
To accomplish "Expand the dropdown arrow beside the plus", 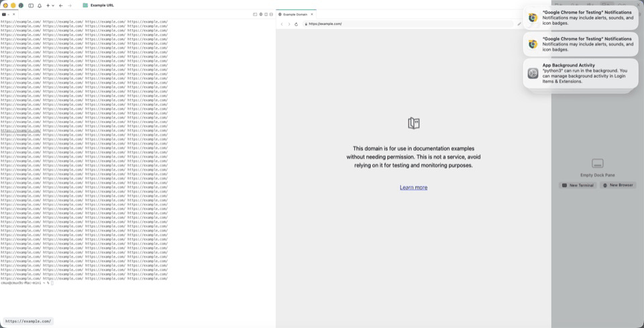I will coord(53,5).
